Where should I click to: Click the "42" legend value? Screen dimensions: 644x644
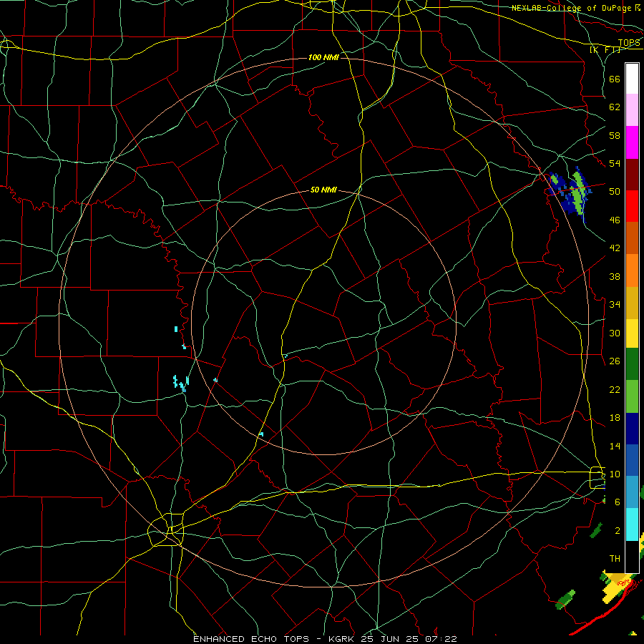615,248
